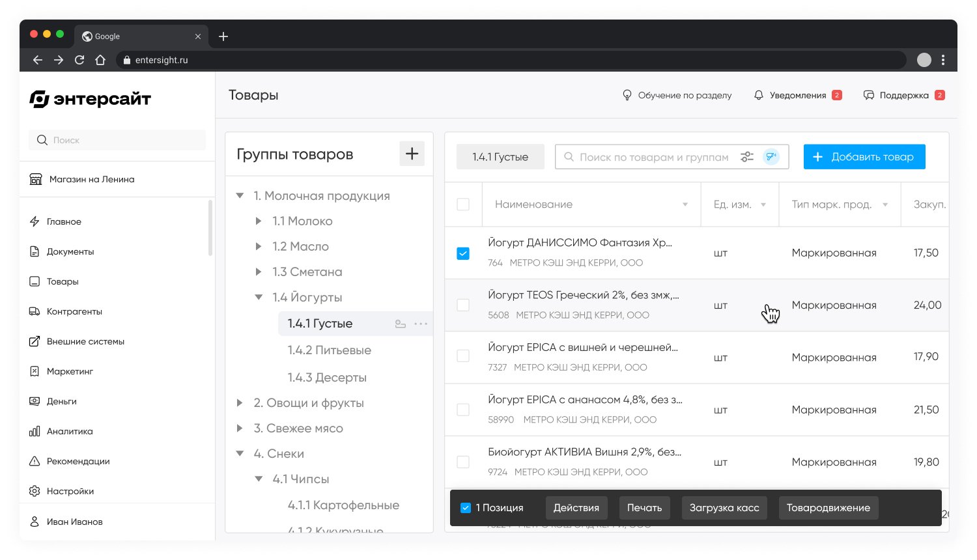Click the blue scanner icon in search field
Screen dimensions: 977x560
point(771,157)
